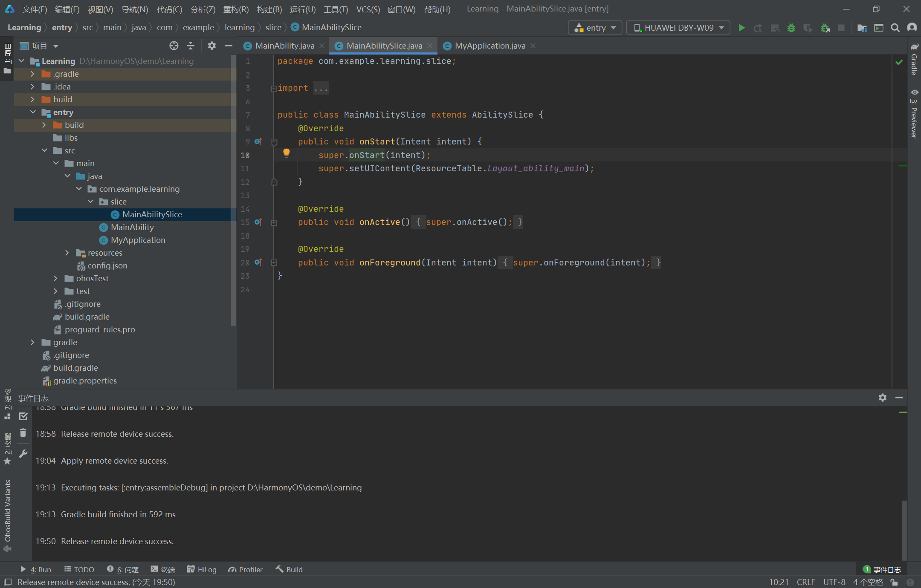921x588 pixels.
Task: Click the lightbulb quick-fix icon
Action: pyautogui.click(x=286, y=153)
